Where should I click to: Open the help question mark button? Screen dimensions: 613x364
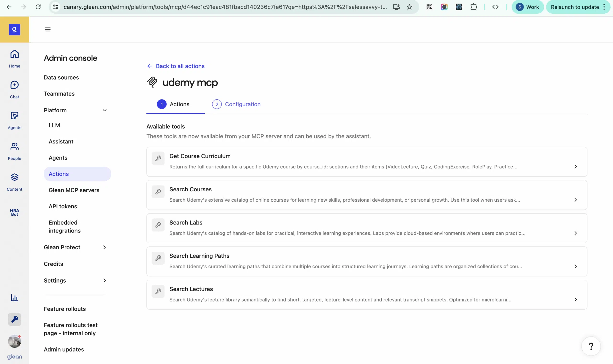(x=591, y=346)
